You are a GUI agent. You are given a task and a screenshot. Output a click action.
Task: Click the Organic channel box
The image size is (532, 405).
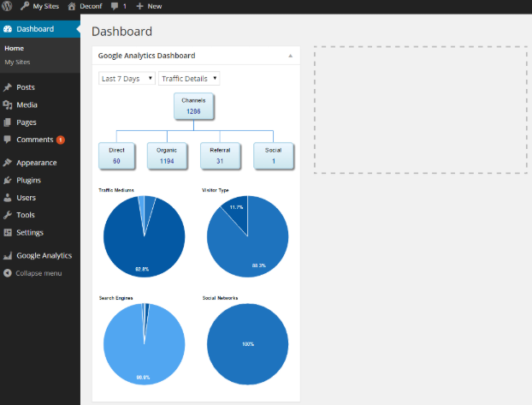click(x=168, y=155)
